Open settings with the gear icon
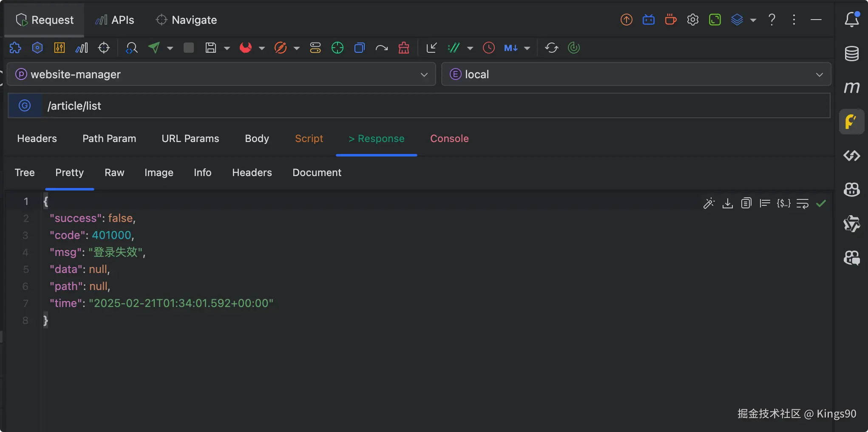This screenshot has height=432, width=868. pyautogui.click(x=693, y=20)
